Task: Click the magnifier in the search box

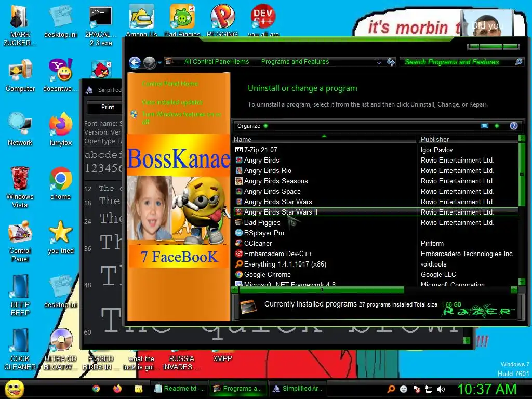Action: point(518,62)
